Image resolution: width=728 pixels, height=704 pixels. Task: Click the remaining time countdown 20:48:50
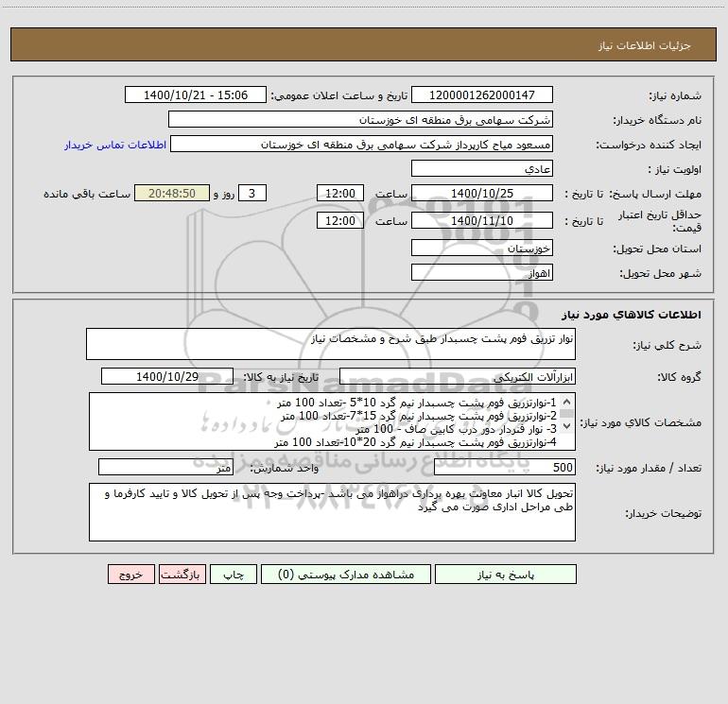pyautogui.click(x=165, y=194)
